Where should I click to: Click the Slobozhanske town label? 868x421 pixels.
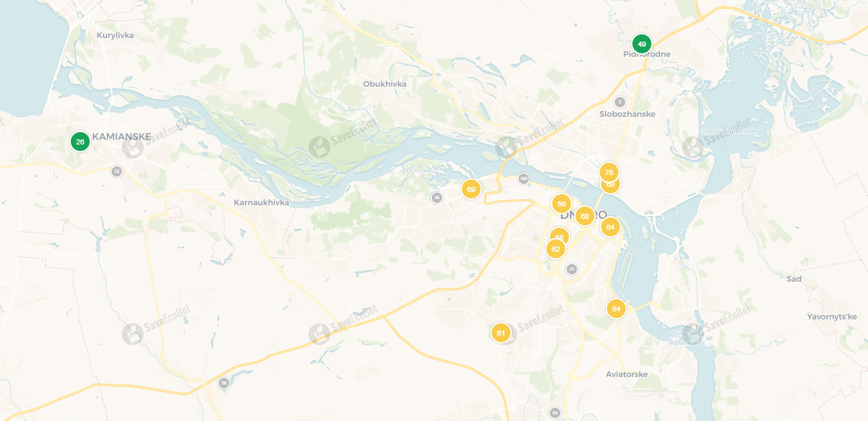(627, 114)
